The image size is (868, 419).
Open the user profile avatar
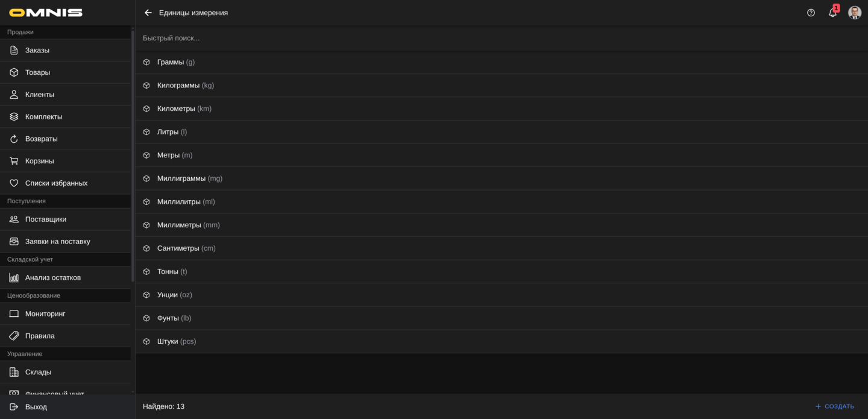click(854, 13)
